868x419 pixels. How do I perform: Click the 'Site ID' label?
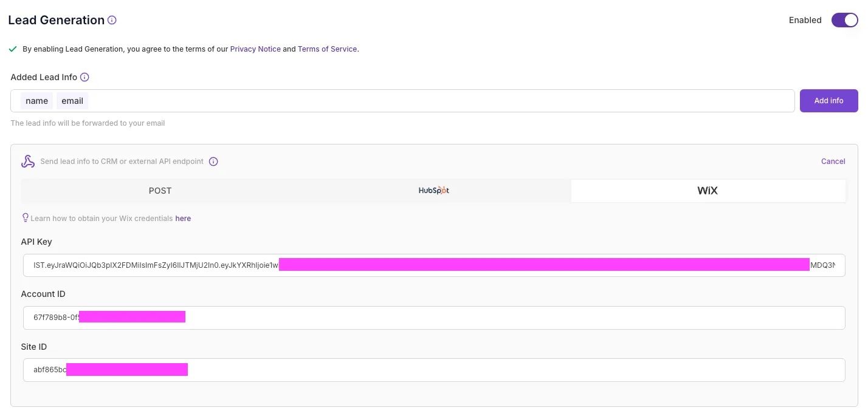point(34,347)
